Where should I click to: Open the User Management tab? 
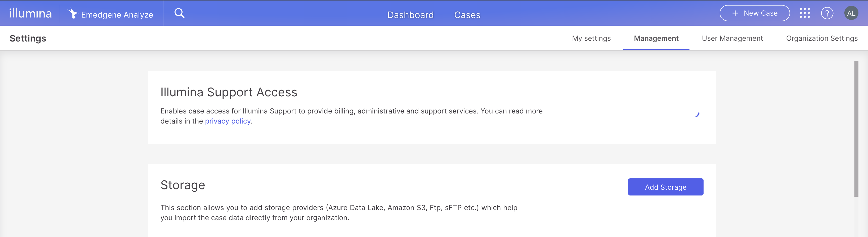click(732, 38)
